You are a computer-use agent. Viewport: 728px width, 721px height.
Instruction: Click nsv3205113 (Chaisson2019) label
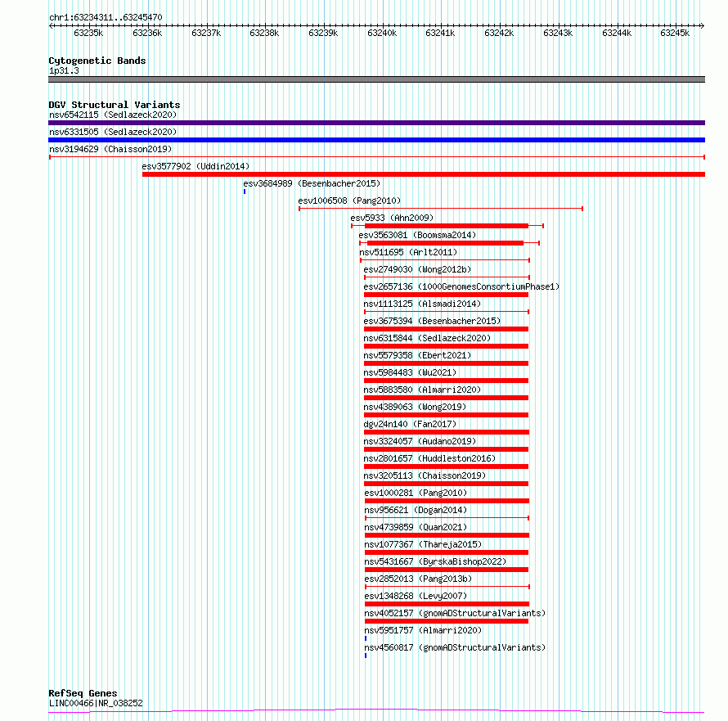[x=425, y=475]
